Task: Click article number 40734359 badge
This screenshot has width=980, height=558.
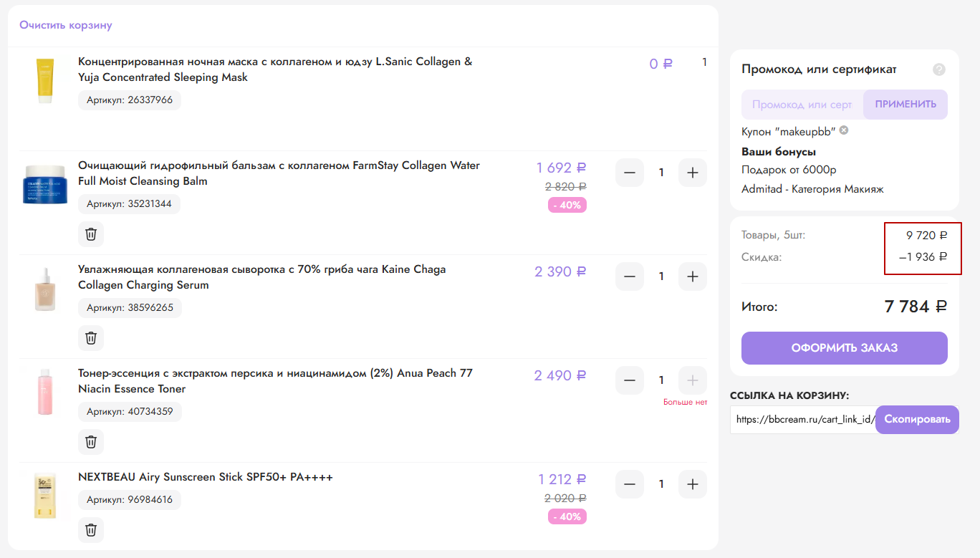Action: [130, 412]
